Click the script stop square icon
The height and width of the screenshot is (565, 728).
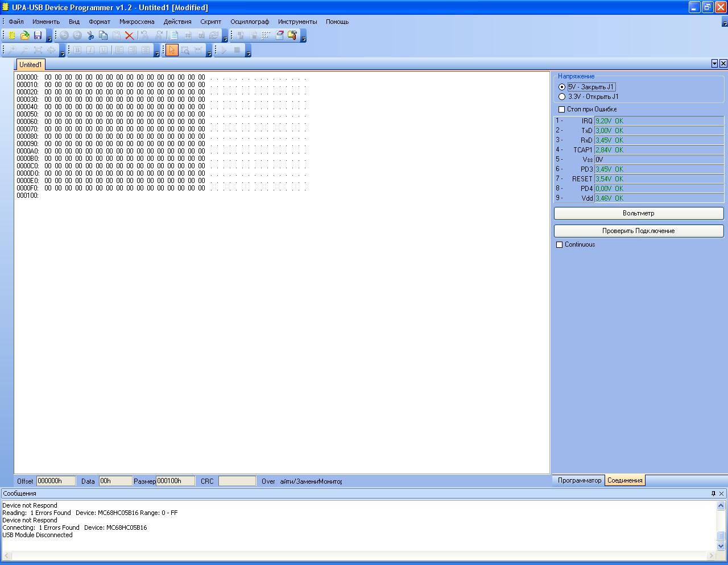237,50
